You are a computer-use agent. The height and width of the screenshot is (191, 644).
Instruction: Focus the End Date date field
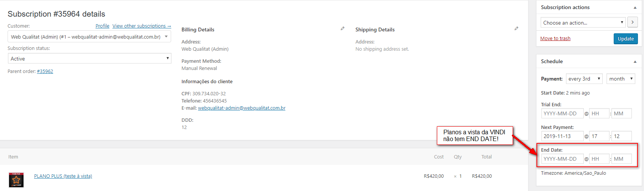pyautogui.click(x=562, y=159)
